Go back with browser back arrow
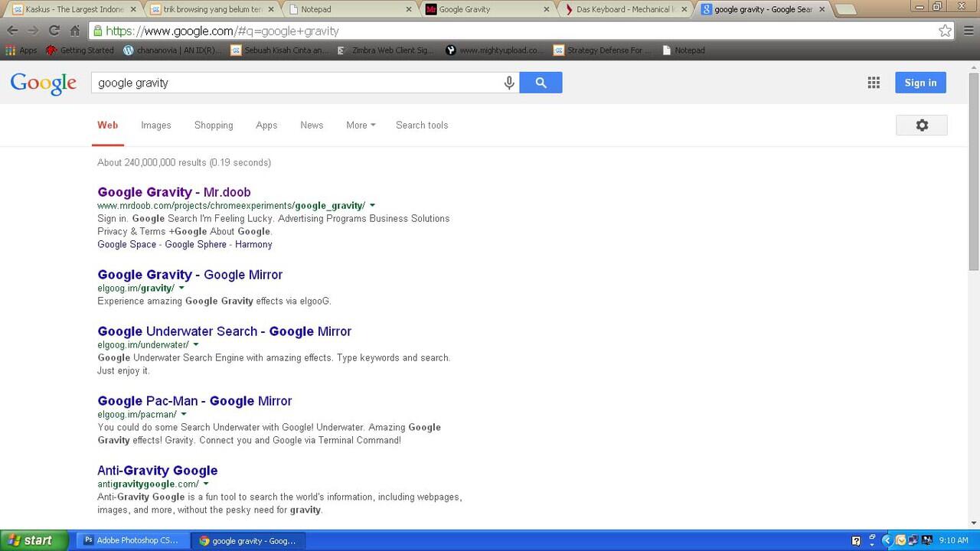 (x=13, y=31)
